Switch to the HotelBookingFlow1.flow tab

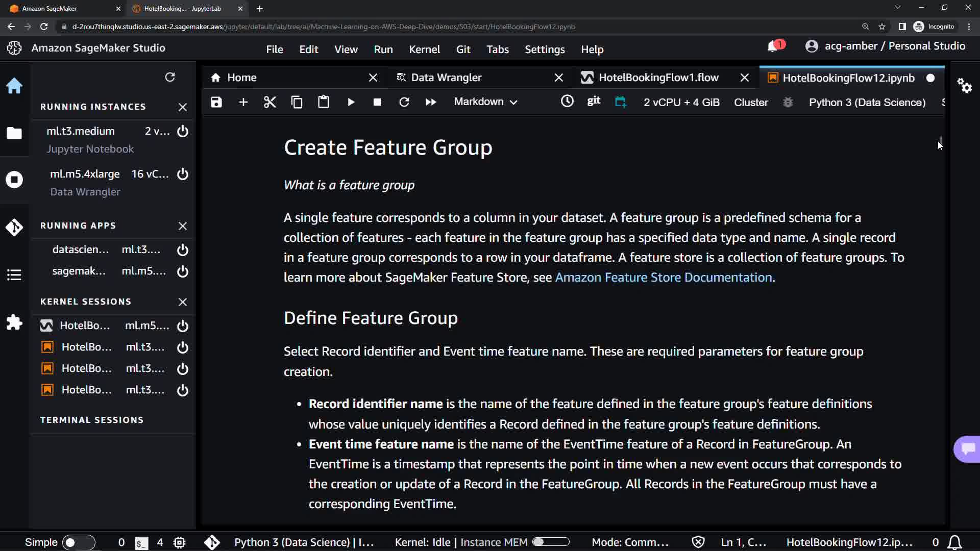point(658,78)
